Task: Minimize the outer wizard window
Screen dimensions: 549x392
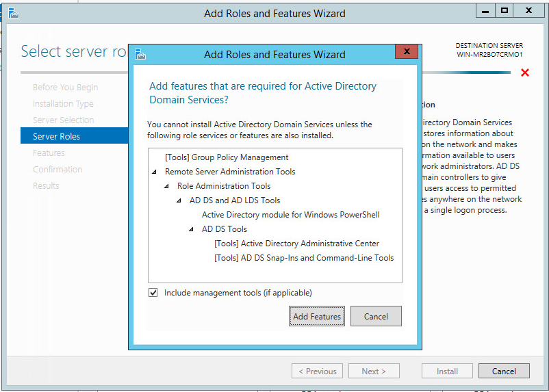Action: (x=485, y=10)
